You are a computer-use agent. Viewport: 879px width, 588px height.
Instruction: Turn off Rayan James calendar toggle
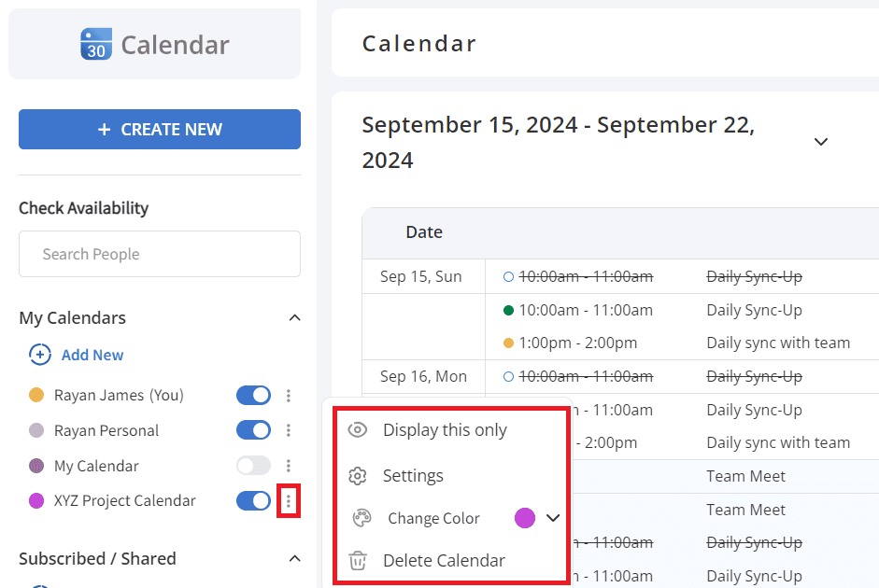[x=253, y=396]
